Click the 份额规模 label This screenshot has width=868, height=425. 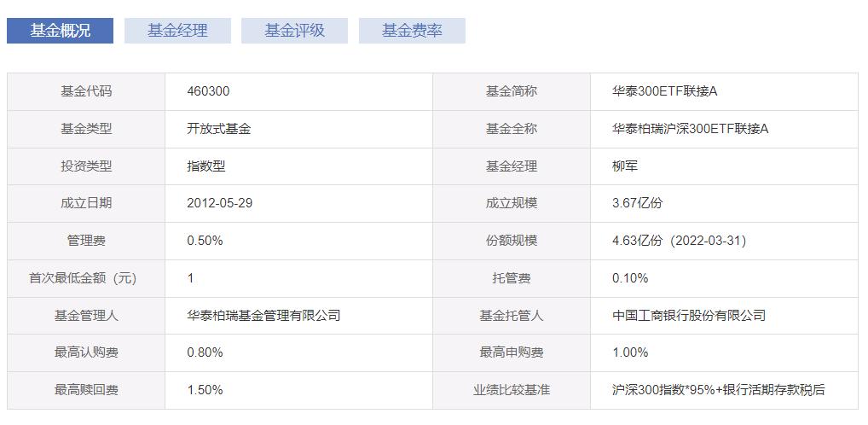point(512,241)
